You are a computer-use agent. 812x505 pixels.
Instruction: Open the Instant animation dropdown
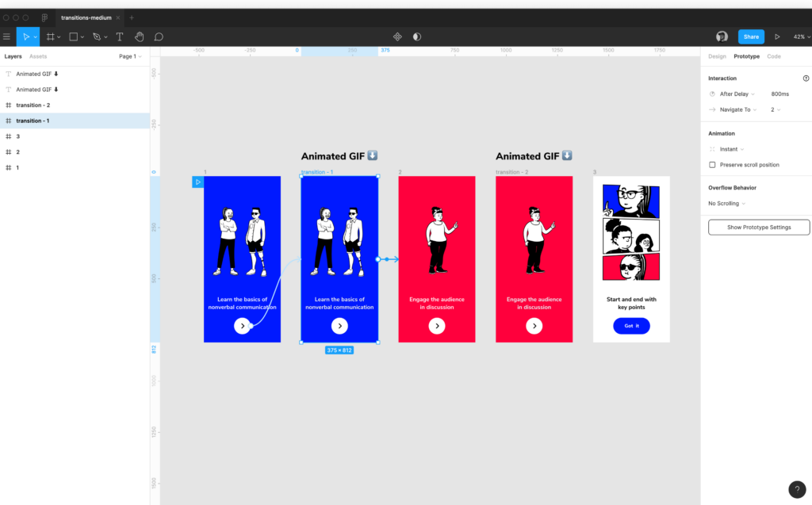tap(731, 149)
